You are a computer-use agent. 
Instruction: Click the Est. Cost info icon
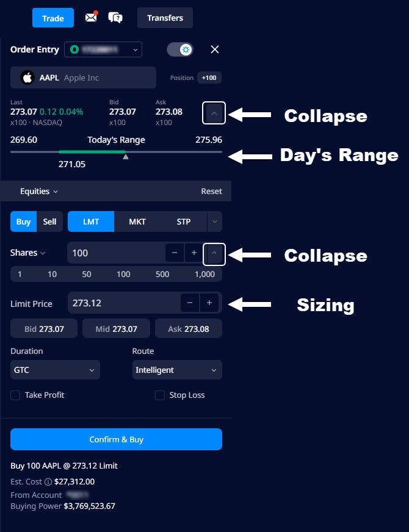tap(48, 482)
